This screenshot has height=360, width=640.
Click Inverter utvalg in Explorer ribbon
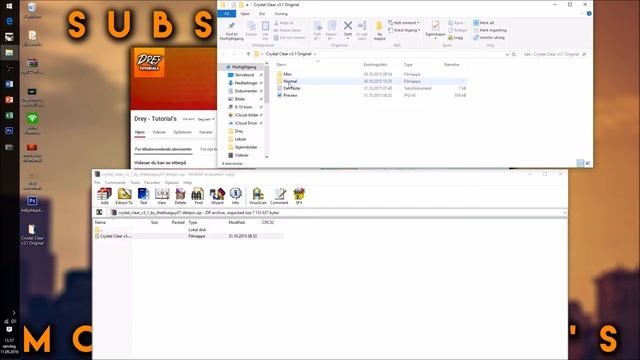489,38
